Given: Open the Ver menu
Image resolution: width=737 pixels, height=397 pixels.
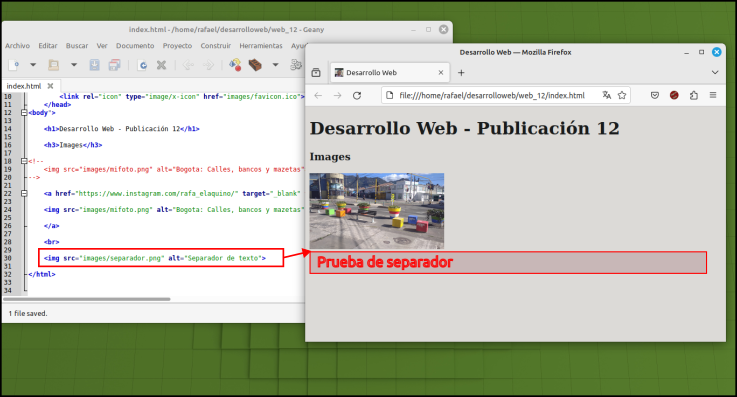Looking at the screenshot, I should coord(102,46).
